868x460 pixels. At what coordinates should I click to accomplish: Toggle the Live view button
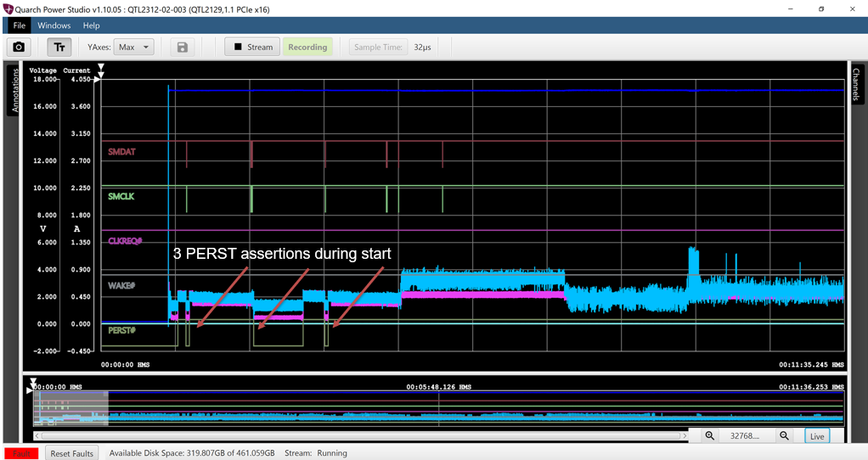[x=817, y=436]
